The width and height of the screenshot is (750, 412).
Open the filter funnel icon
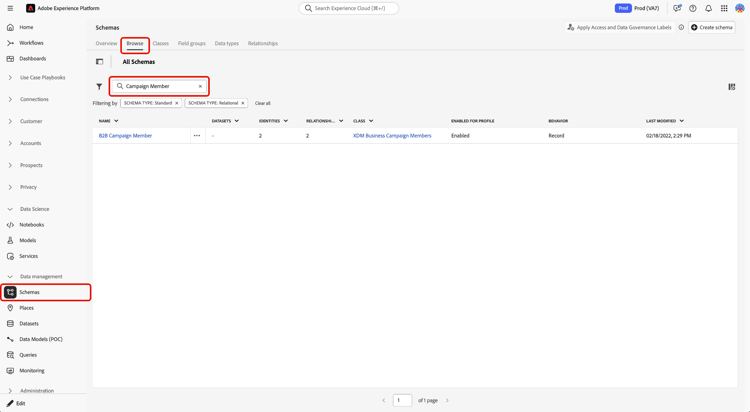(99, 87)
